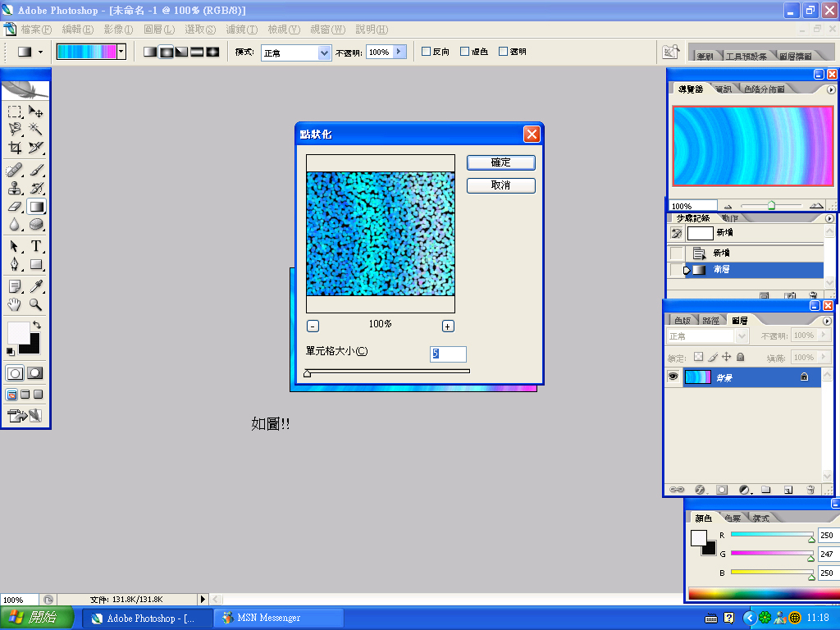Screen dimensions: 840x630
Task: Toggle Lock transparent pixels in Layers panel
Action: point(699,357)
